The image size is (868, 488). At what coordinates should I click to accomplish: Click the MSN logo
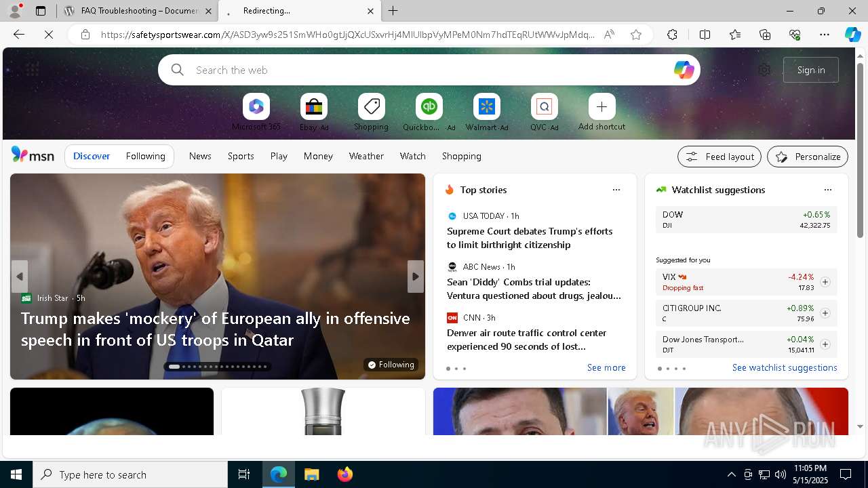coord(33,155)
